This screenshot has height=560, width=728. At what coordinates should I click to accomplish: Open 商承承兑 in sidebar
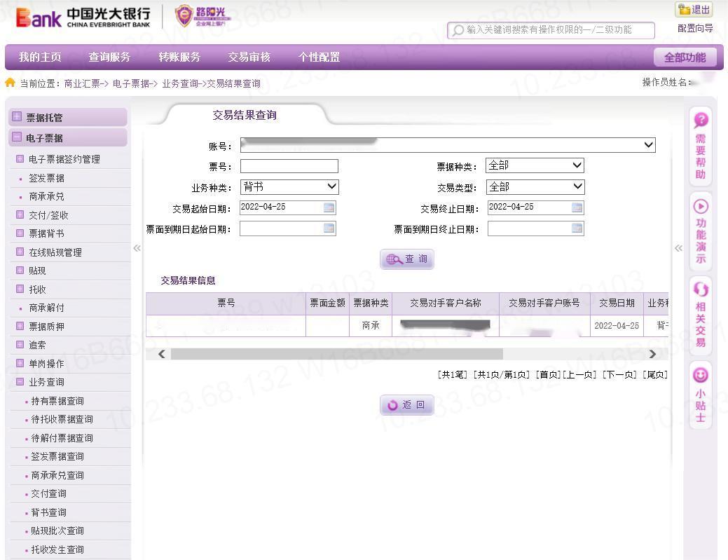tap(46, 196)
